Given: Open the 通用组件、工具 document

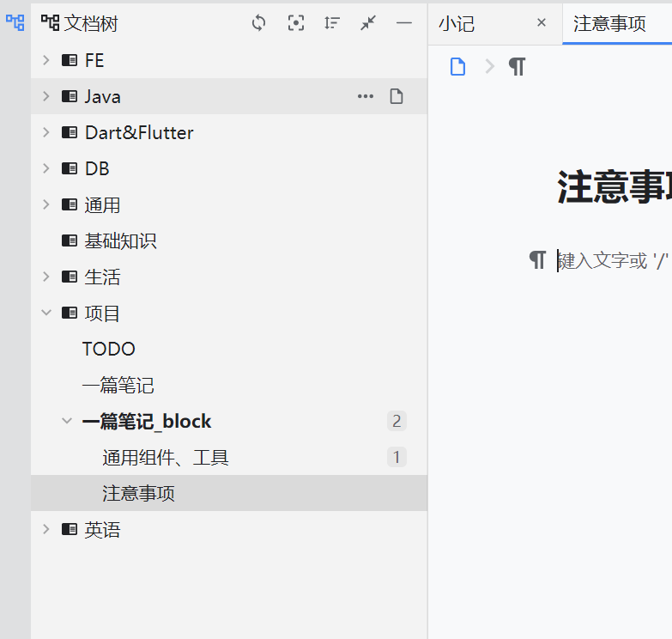Looking at the screenshot, I should click(x=166, y=457).
